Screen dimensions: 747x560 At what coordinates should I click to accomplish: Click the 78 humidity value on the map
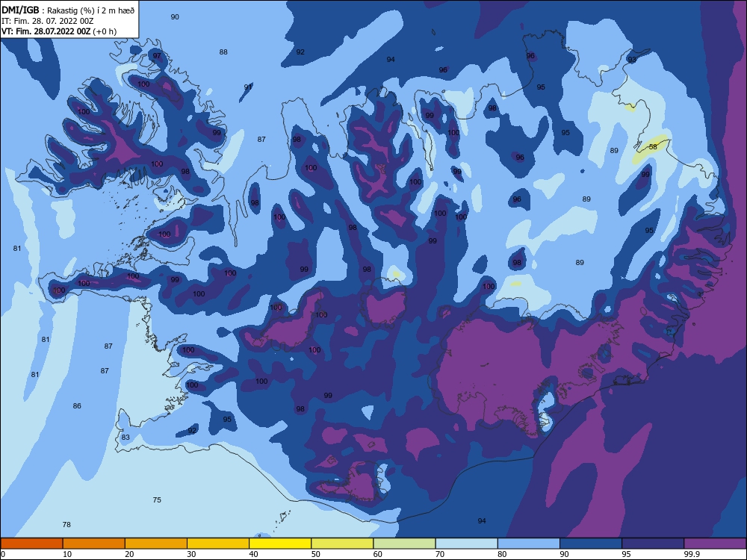66,525
